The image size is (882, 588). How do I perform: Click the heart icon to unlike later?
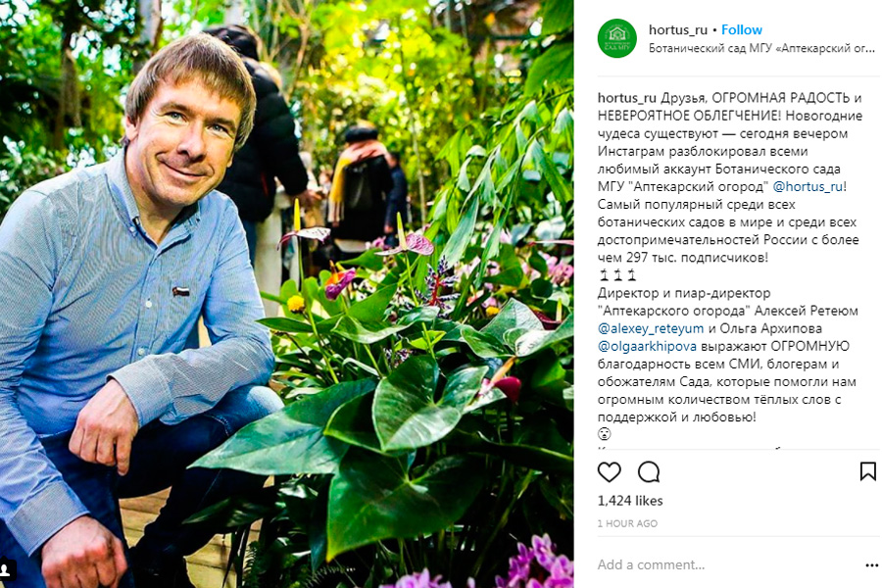pos(608,473)
